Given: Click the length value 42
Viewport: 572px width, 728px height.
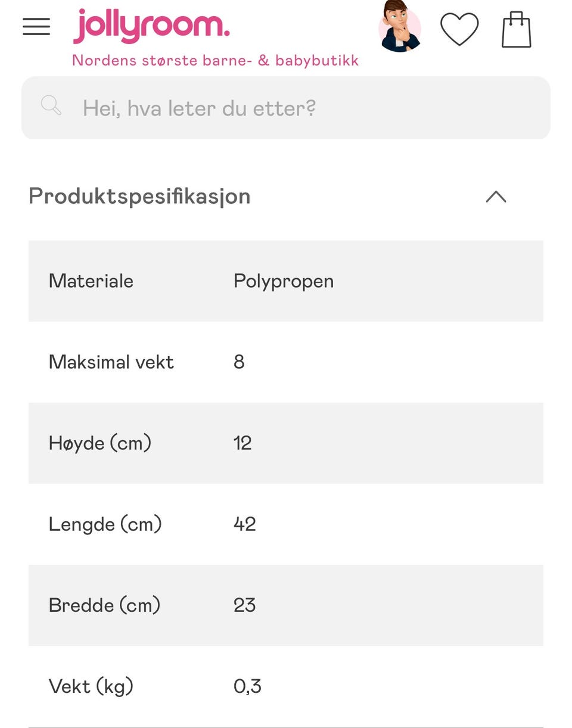Looking at the screenshot, I should tap(244, 524).
